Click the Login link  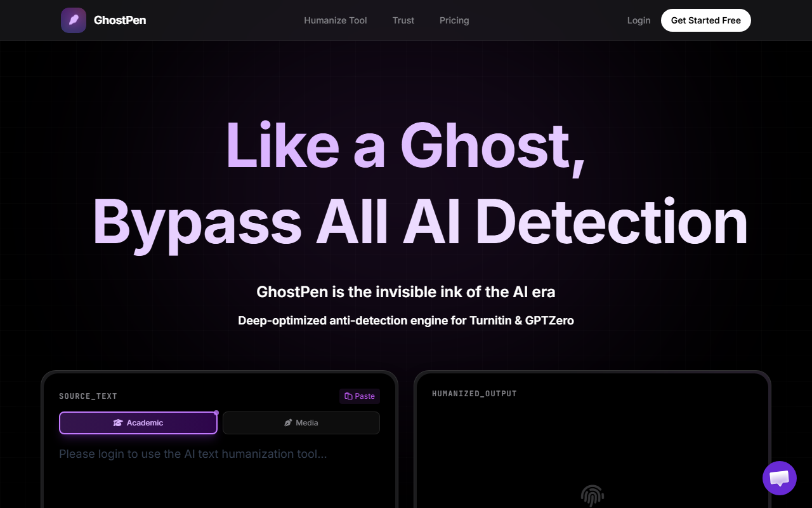coord(639,20)
